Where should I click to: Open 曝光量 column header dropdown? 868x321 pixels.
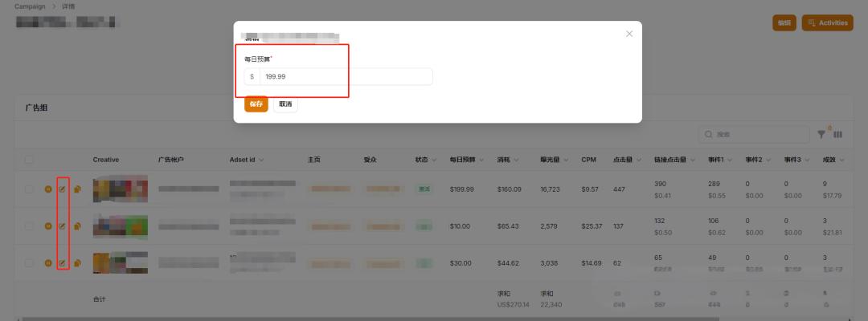tap(564, 160)
